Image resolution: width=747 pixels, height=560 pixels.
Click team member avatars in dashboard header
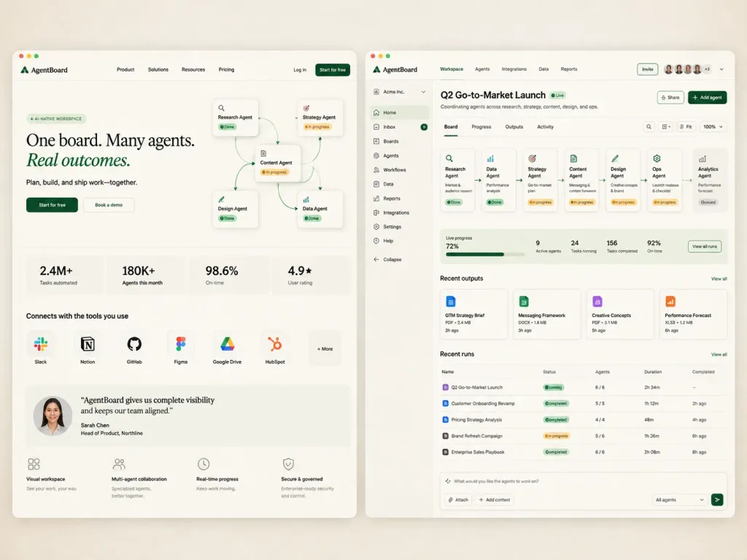click(687, 69)
